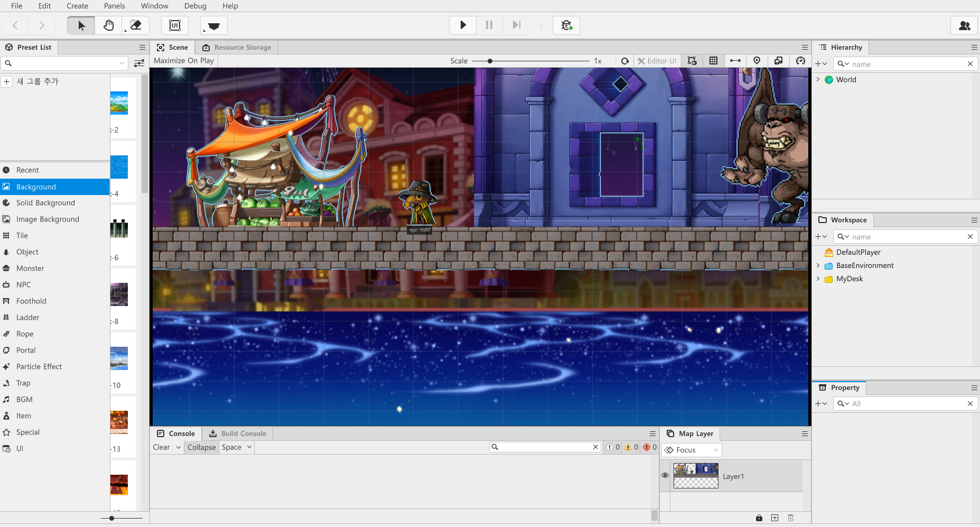980x527 pixels.
Task: Open the Recent preset category
Action: 55,170
